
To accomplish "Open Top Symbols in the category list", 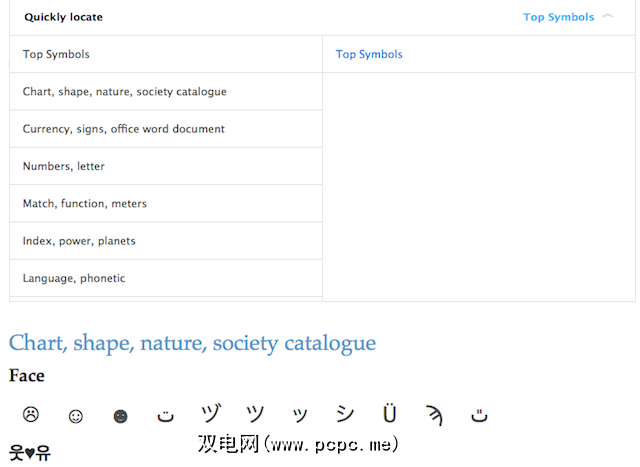I will 56,54.
